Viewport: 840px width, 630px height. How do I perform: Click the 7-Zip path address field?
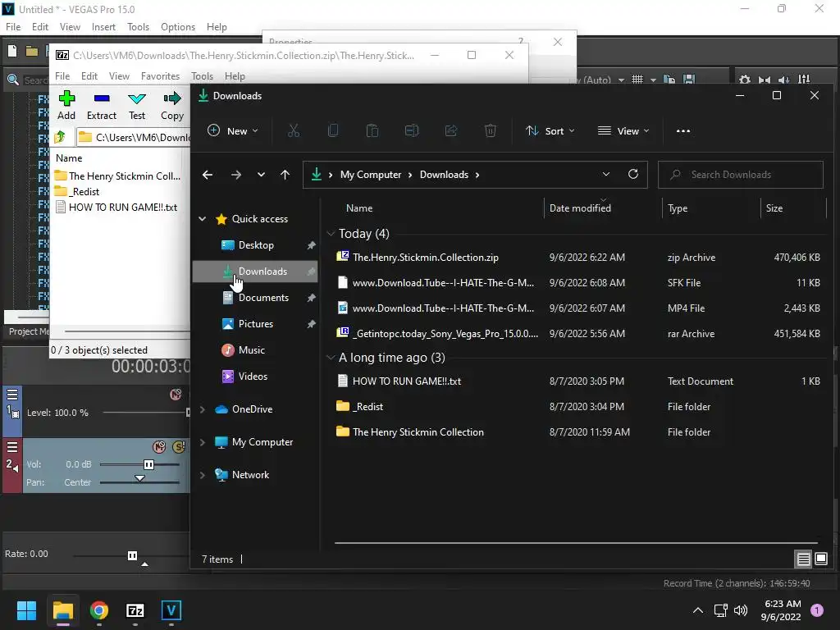(x=133, y=137)
